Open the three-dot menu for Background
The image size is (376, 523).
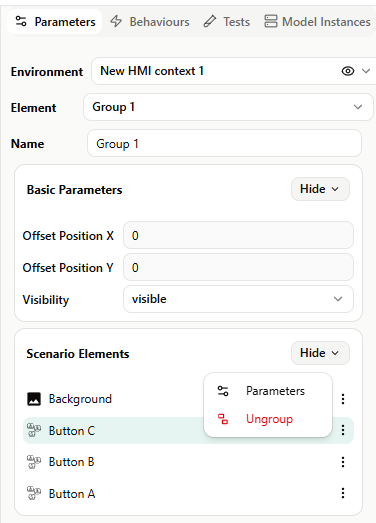(343, 399)
